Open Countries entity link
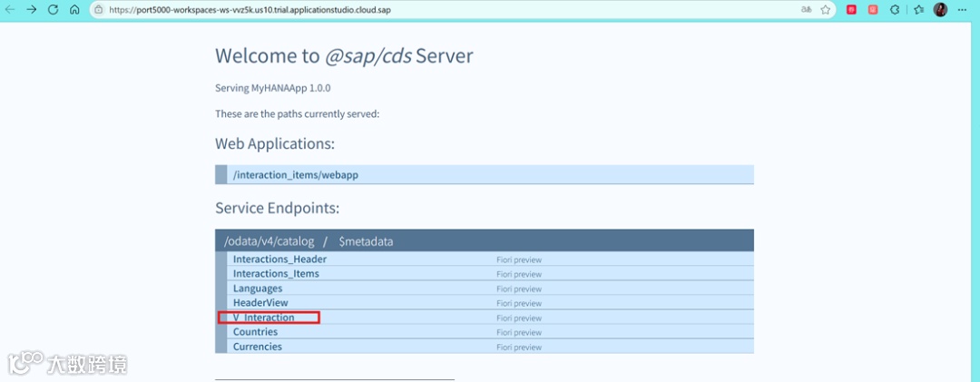The height and width of the screenshot is (382, 980). [256, 331]
